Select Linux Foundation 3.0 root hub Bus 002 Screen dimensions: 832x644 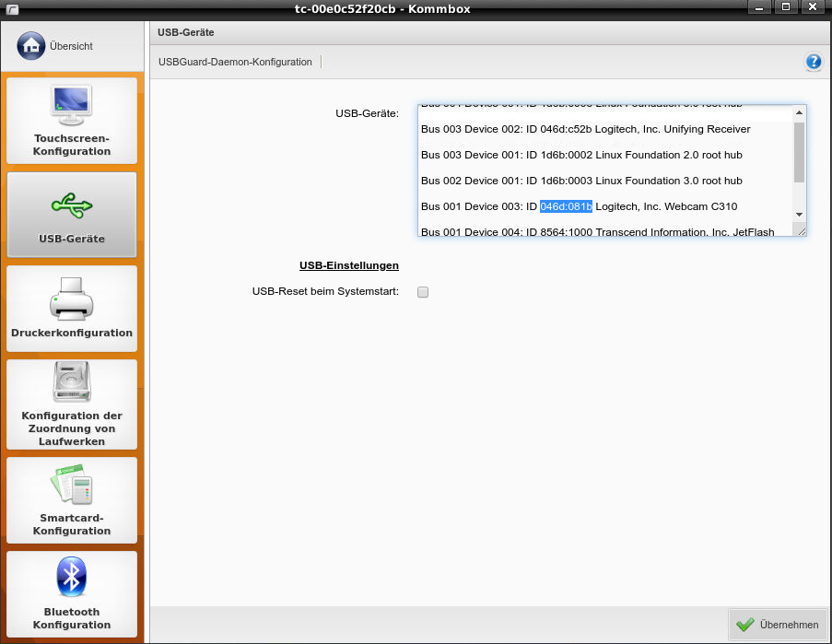pyautogui.click(x=580, y=181)
